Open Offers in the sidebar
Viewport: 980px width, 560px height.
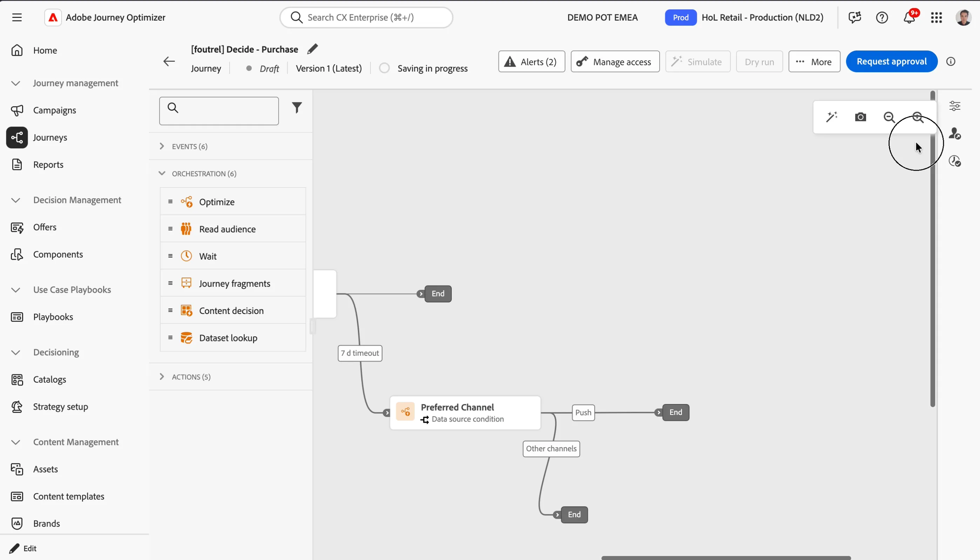pyautogui.click(x=45, y=227)
